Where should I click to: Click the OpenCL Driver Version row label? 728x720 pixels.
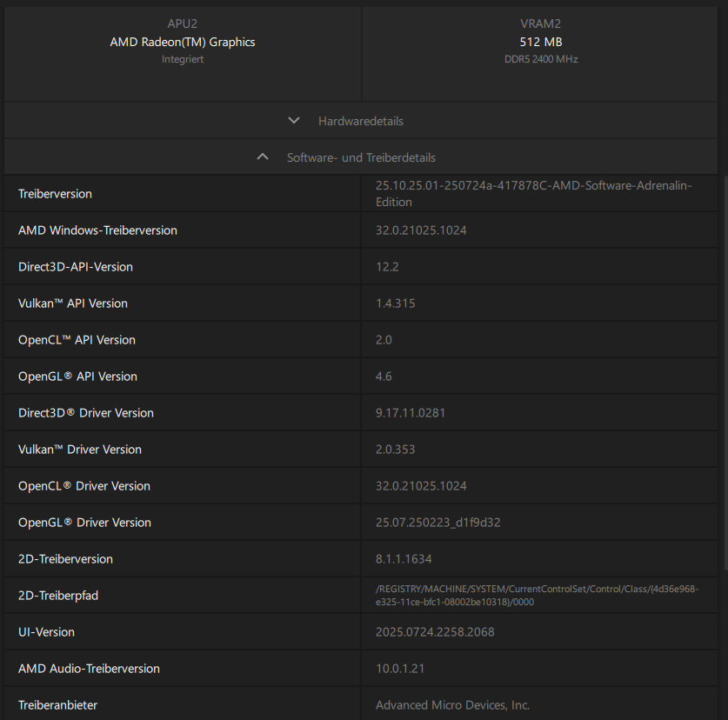pos(84,486)
